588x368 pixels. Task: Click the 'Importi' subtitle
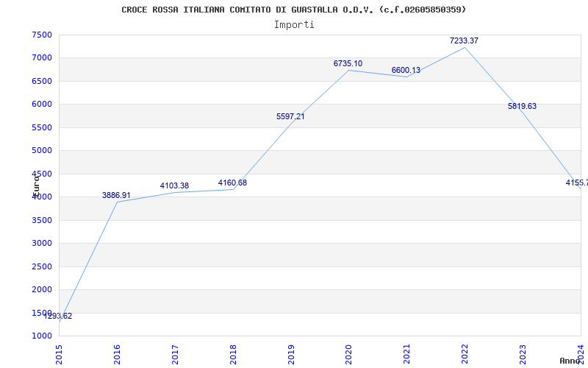coord(294,25)
